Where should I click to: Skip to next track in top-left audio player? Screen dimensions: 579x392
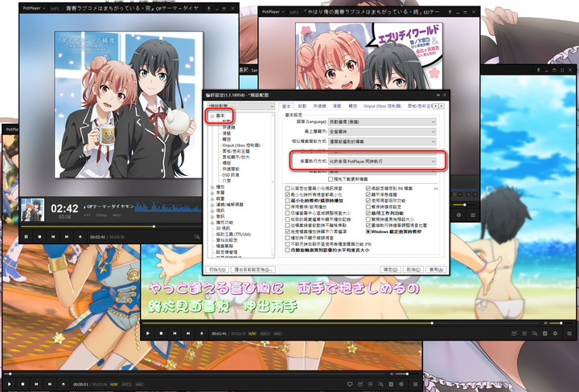point(67,237)
